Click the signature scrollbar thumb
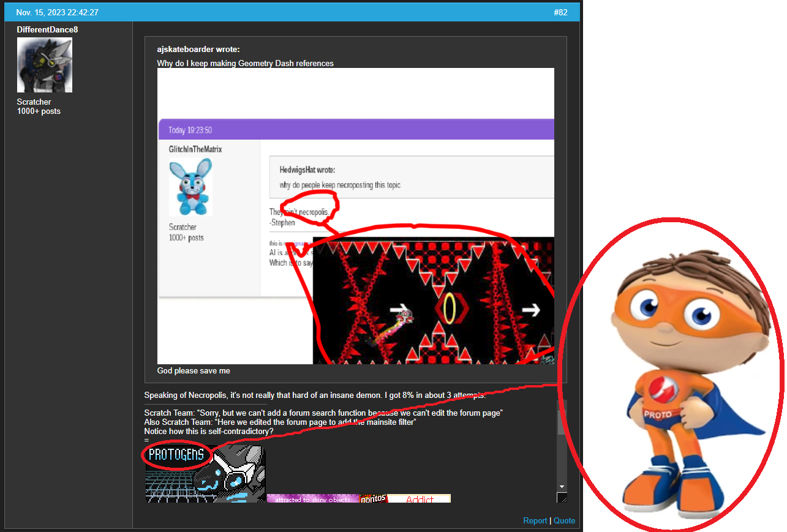 [x=562, y=421]
